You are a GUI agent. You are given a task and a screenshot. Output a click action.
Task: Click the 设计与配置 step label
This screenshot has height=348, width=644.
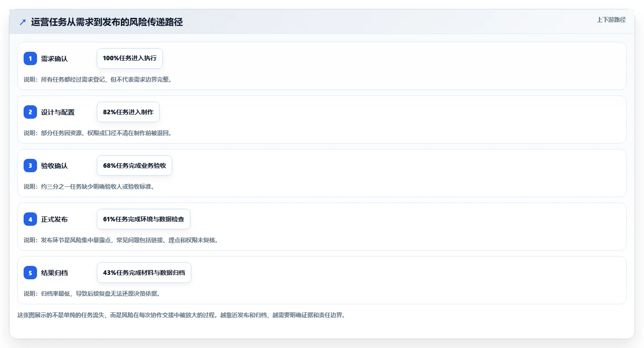(58, 112)
